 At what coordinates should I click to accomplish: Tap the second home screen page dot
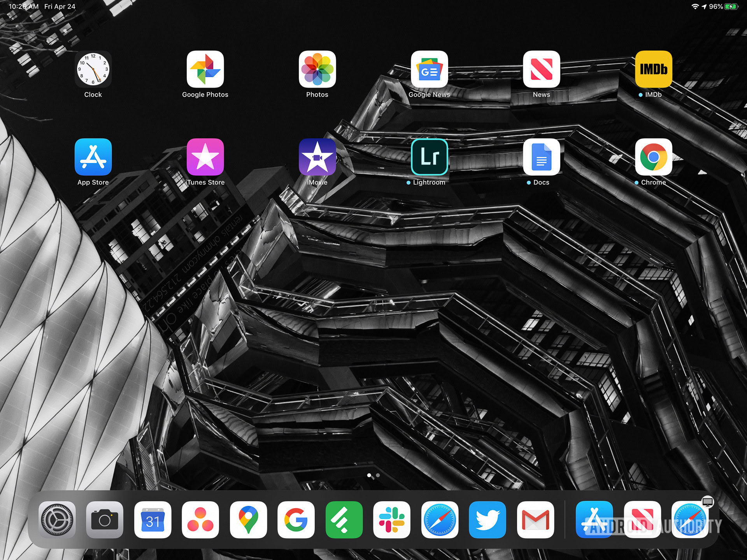tap(378, 475)
